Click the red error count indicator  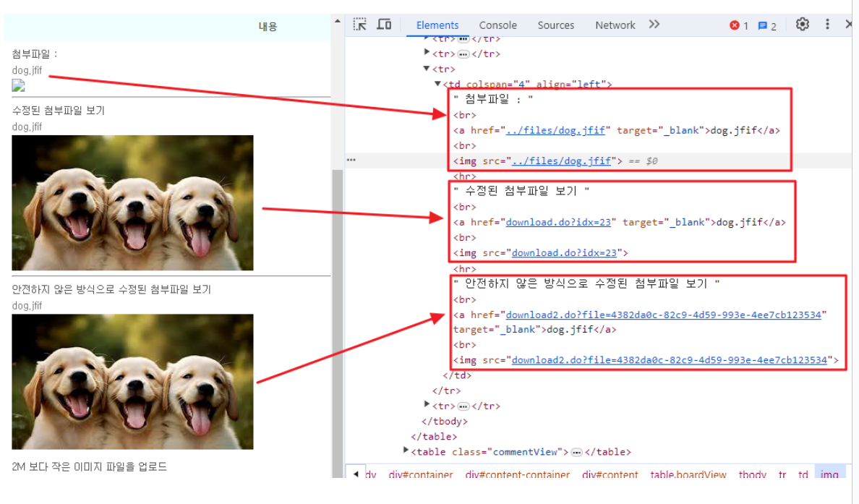point(739,25)
